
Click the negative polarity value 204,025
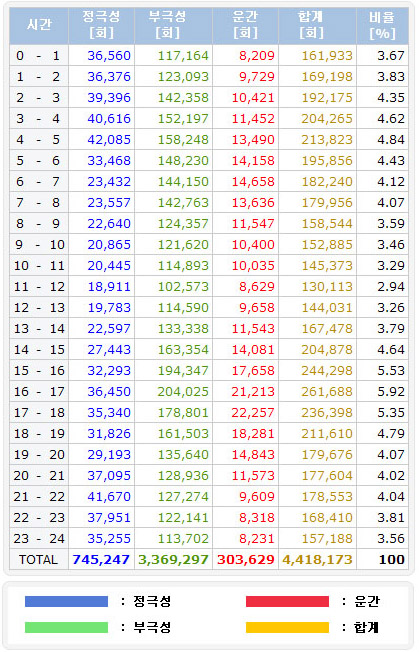pos(183,392)
